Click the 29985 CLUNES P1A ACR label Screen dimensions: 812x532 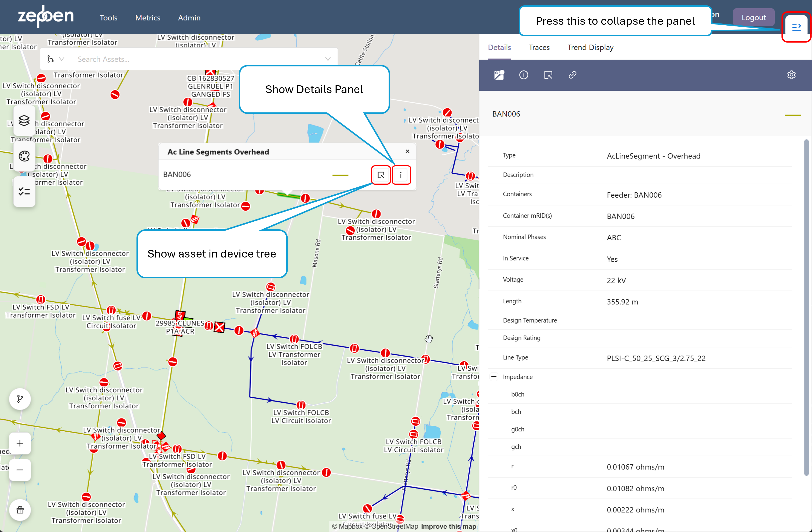[x=180, y=327]
